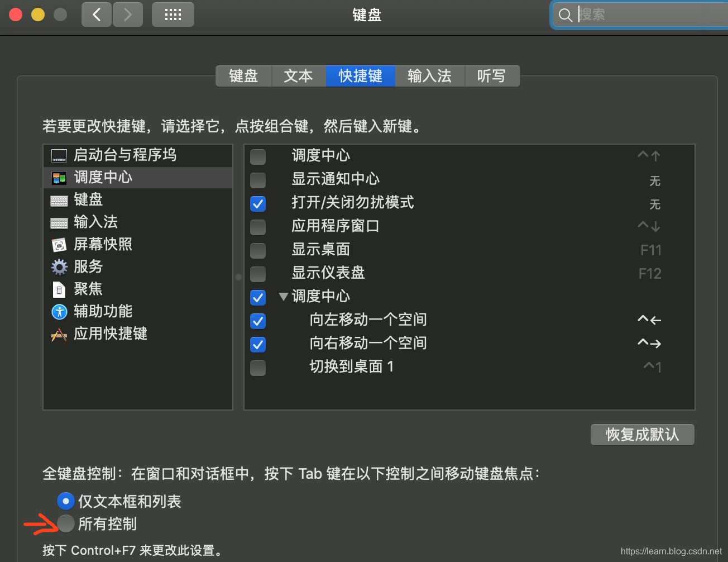Go back with the left chevron button

[97, 15]
